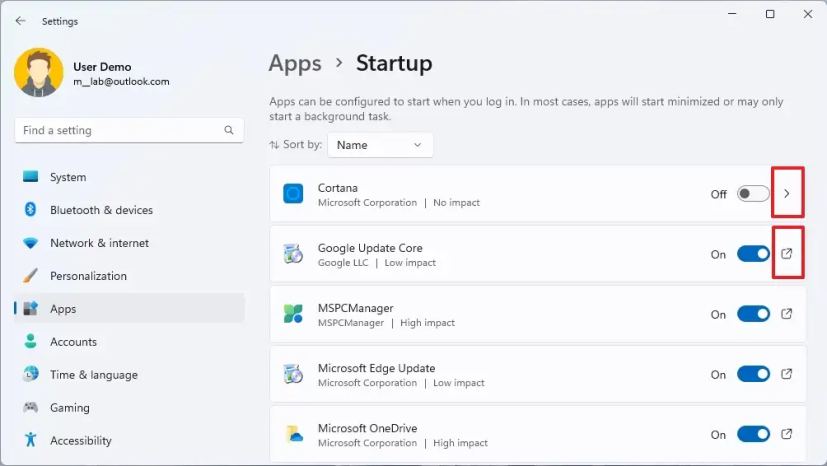Turn off MSPCManager startup toggle
This screenshot has height=466, width=827.
coord(753,314)
